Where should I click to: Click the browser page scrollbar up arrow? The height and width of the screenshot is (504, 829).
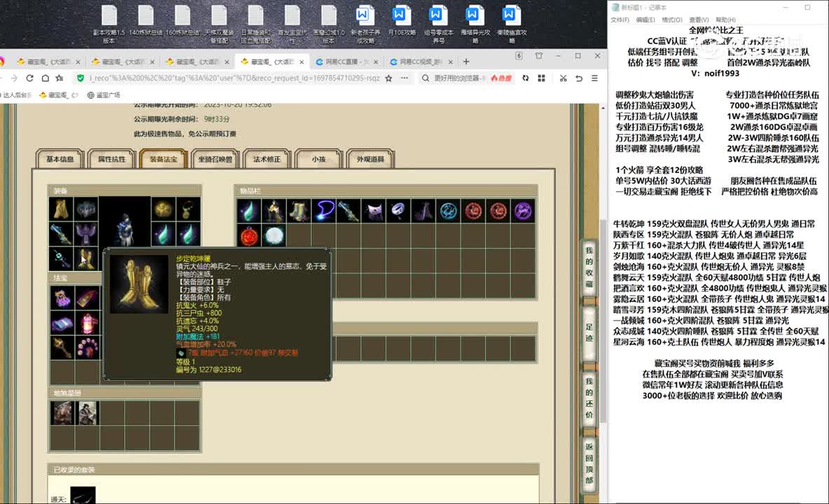click(x=603, y=107)
